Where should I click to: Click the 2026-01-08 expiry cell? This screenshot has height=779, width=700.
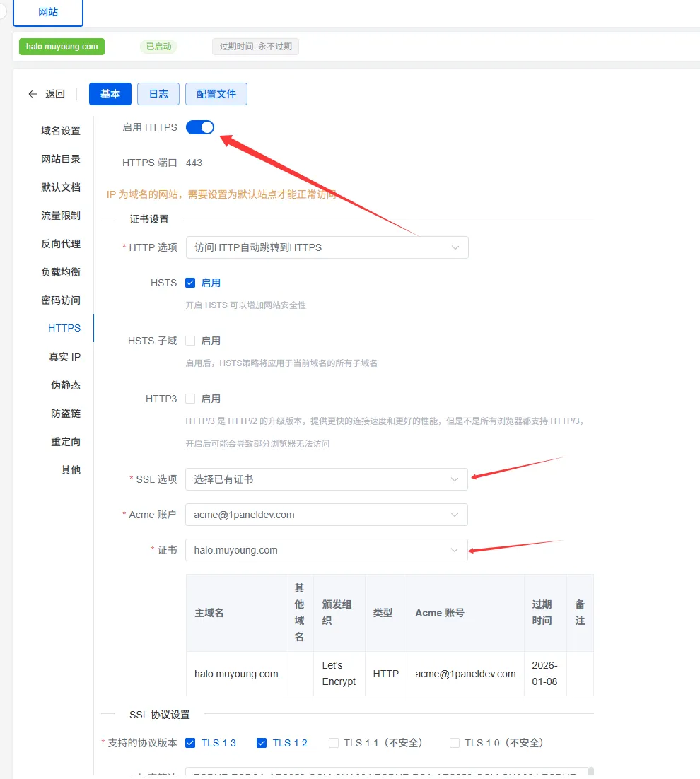pos(545,673)
